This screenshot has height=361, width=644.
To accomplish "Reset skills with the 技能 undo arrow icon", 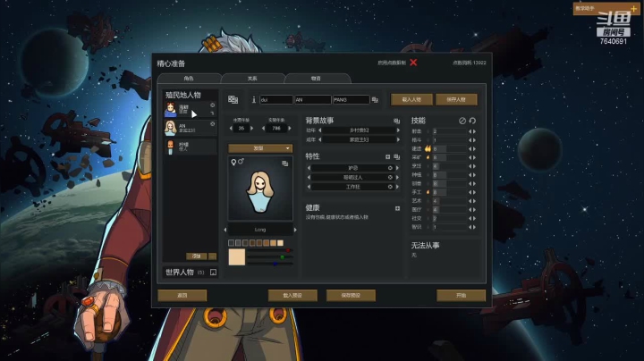I will [x=472, y=121].
